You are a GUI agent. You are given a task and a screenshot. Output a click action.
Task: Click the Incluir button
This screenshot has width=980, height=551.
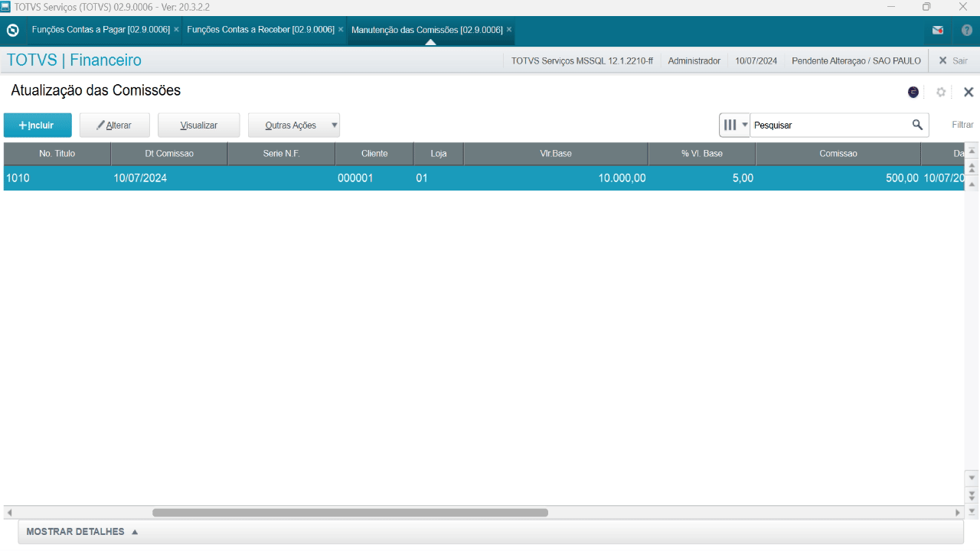38,125
